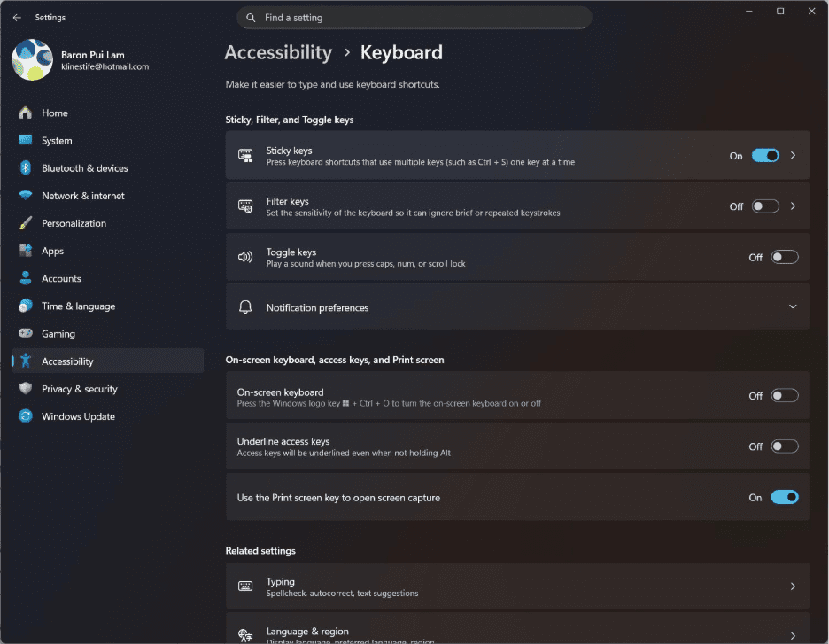Click the Filter keys keyboard icon

coord(245,206)
